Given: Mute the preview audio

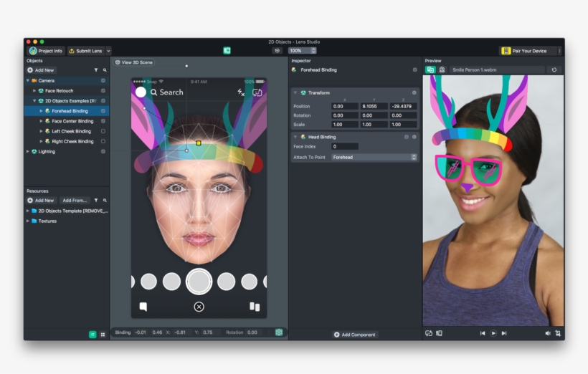Looking at the screenshot, I should pyautogui.click(x=548, y=333).
